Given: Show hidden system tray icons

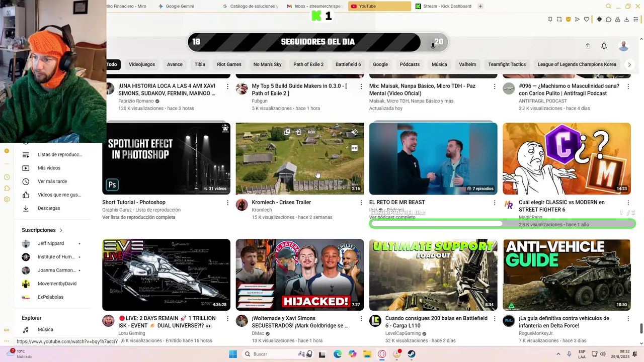Looking at the screenshot, I should tap(558, 354).
